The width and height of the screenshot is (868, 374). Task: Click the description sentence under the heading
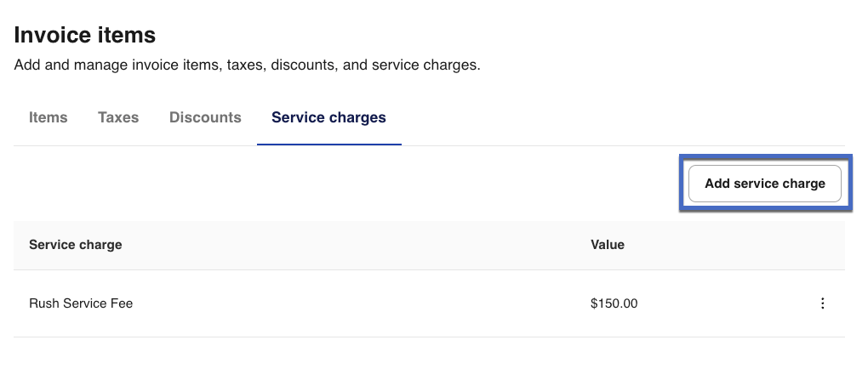247,65
